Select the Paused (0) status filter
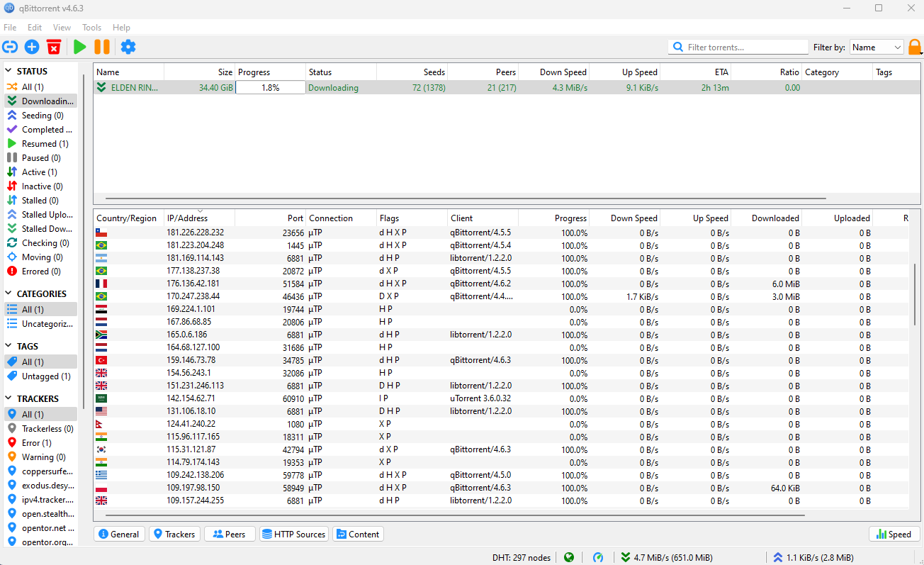The image size is (924, 565). coord(40,158)
